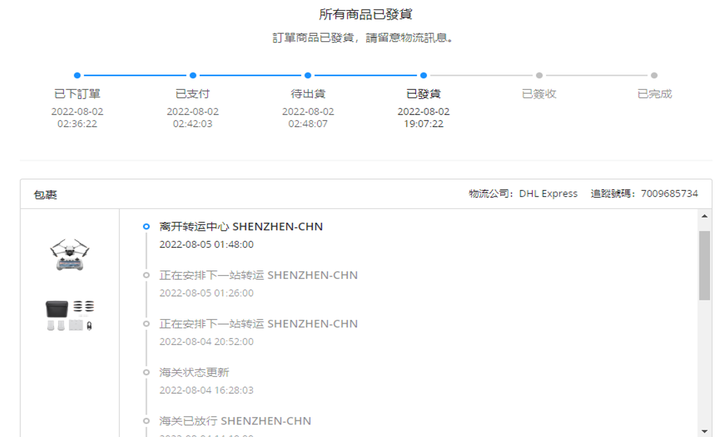
Task: Click the 已支付 timestamp 02:42:03
Action: 193,124
